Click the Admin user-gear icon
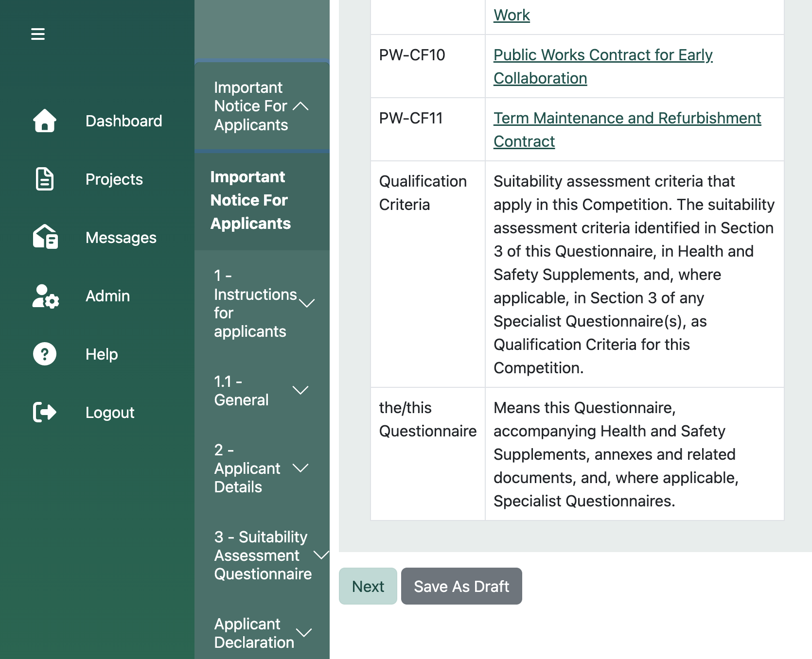The image size is (812, 659). click(x=46, y=296)
